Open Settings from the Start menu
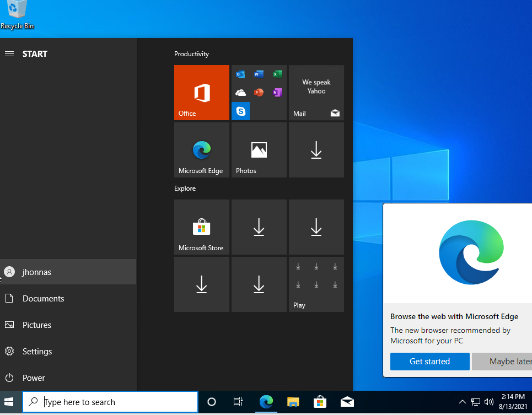532x415 pixels. 68,351
